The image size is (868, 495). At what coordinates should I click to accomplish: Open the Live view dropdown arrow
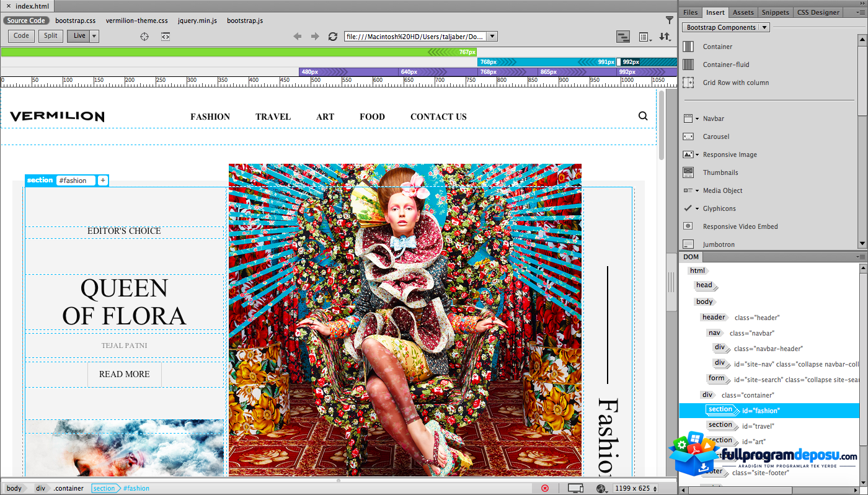click(94, 36)
